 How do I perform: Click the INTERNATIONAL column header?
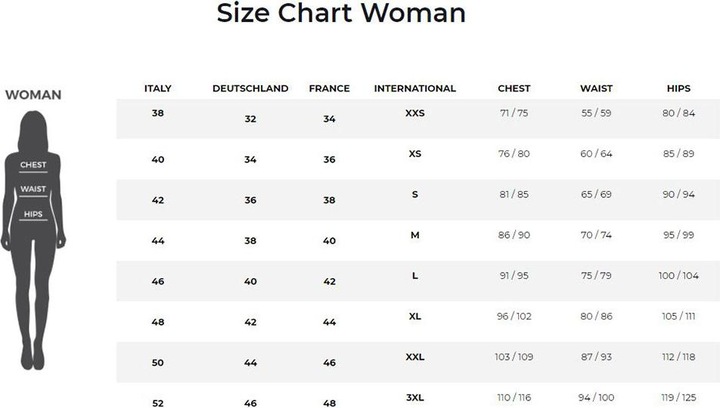415,89
